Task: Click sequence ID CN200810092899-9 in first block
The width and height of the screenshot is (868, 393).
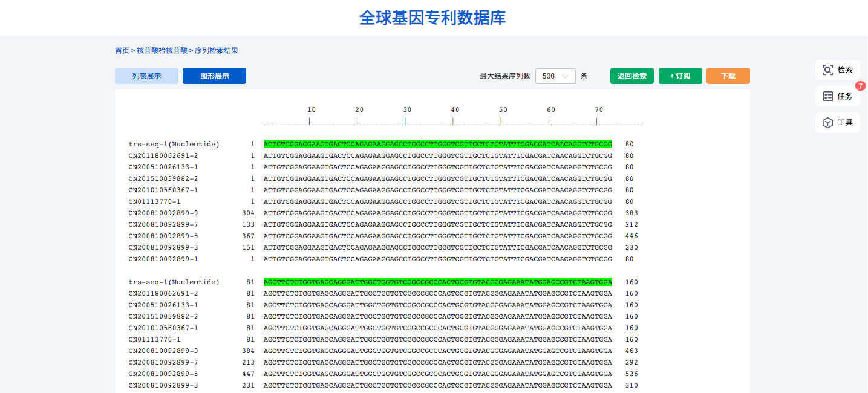Action: point(163,213)
